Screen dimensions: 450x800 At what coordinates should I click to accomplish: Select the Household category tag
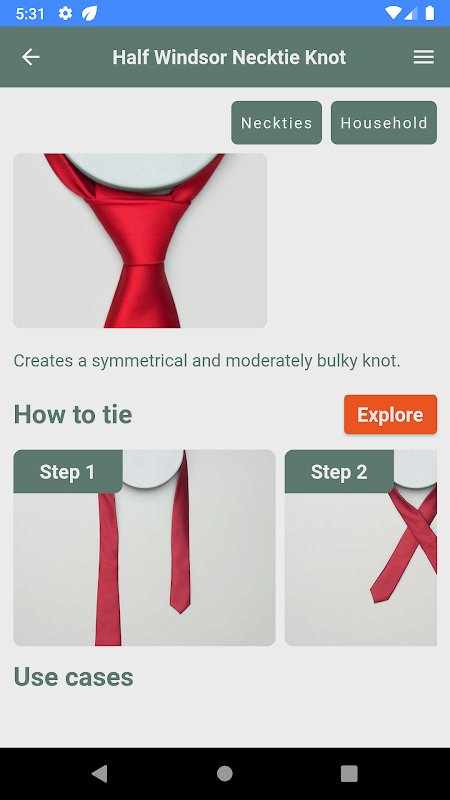384,122
